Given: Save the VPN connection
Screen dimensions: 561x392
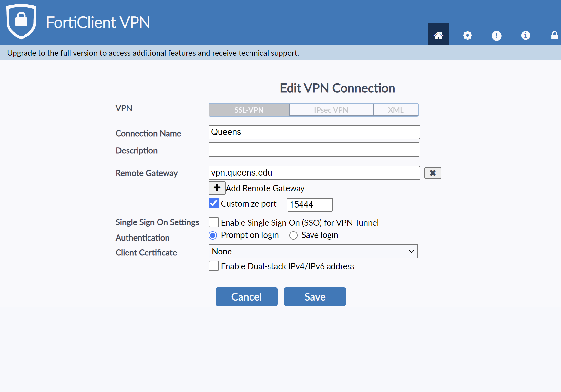Looking at the screenshot, I should [x=315, y=297].
